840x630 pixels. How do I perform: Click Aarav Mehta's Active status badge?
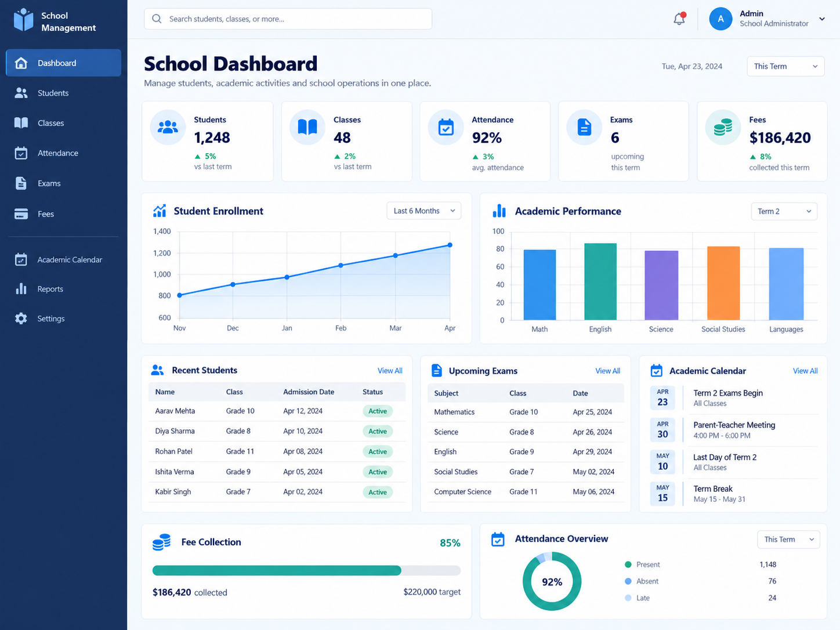tap(378, 411)
